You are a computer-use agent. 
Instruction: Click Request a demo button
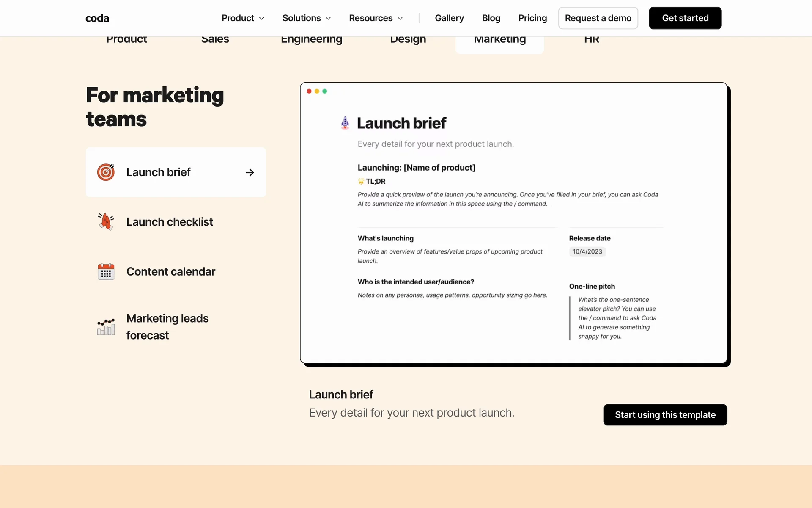598,18
